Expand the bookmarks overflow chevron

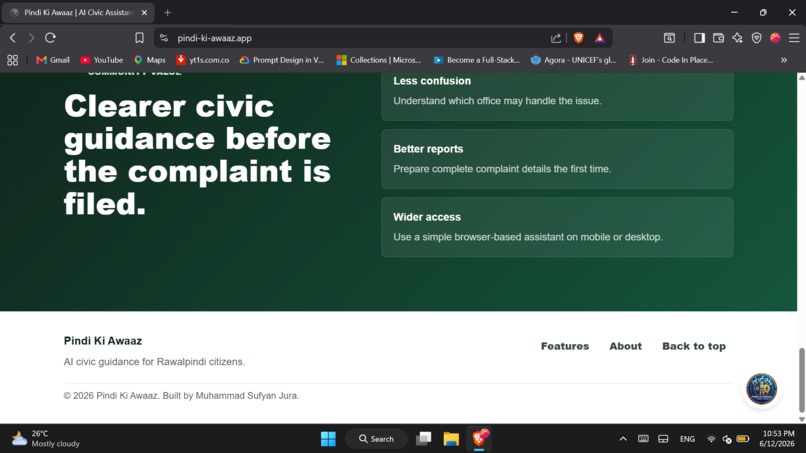[784, 60]
